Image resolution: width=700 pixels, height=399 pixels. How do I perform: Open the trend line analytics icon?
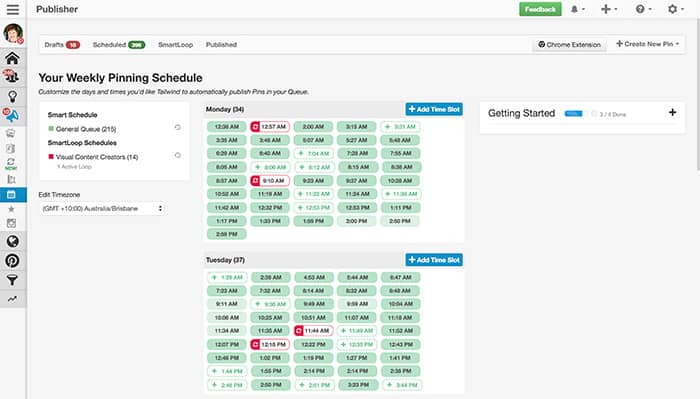12,299
